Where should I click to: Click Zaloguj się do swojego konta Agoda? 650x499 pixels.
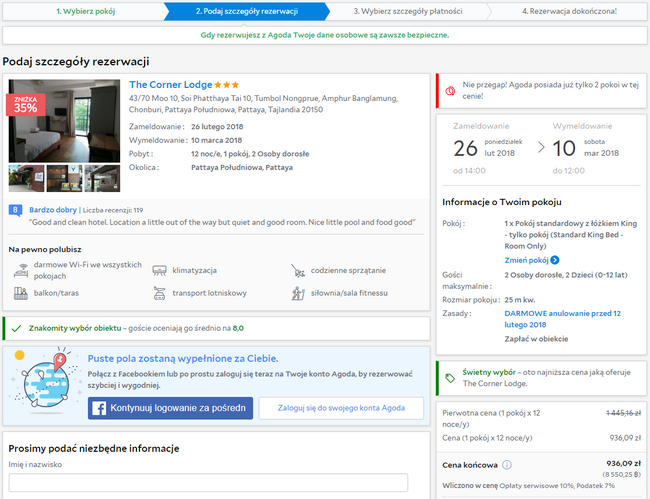tap(341, 408)
